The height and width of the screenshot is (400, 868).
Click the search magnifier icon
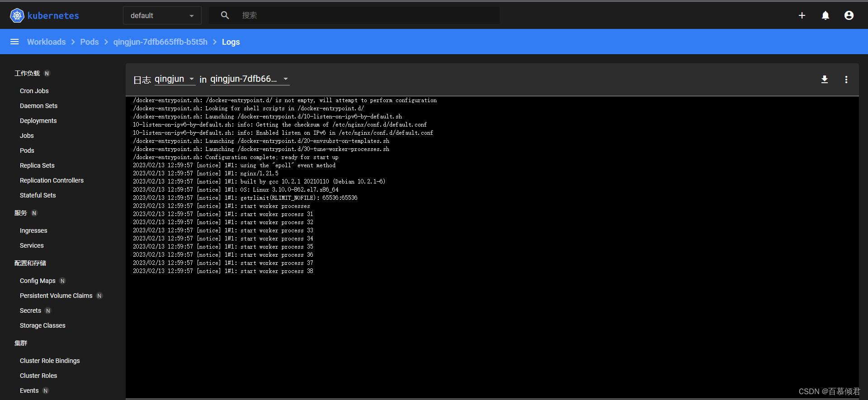[x=225, y=15]
